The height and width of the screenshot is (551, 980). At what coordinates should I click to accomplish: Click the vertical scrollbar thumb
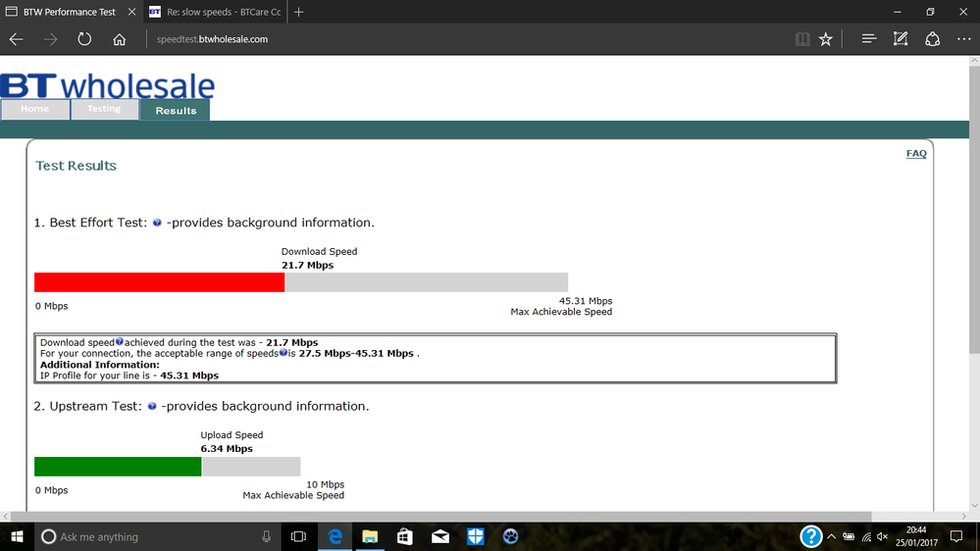974,209
